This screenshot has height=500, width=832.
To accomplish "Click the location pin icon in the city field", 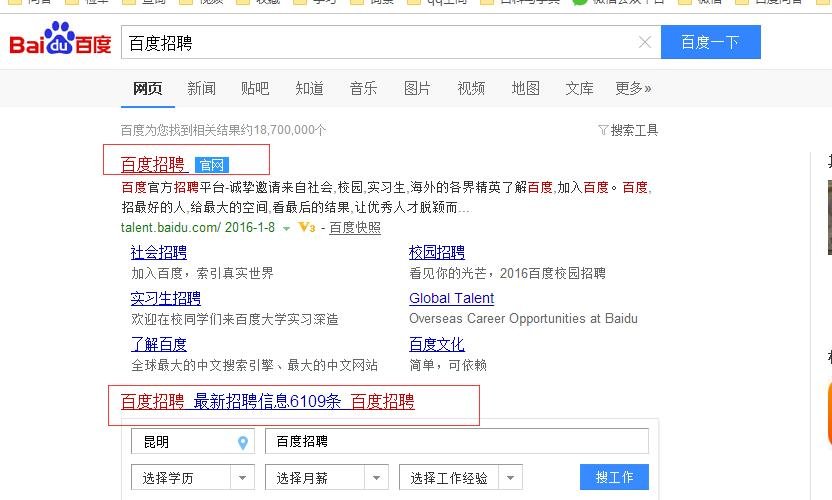I will coord(242,442).
